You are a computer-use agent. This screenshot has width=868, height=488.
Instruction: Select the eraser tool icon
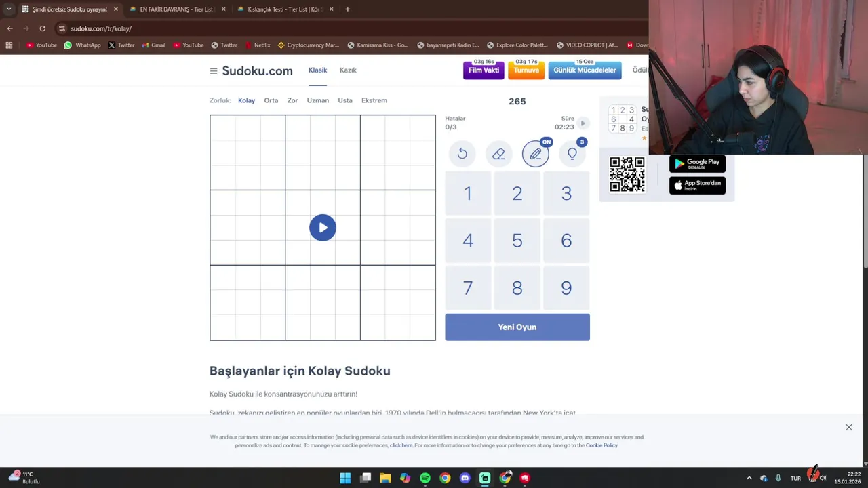coord(499,154)
